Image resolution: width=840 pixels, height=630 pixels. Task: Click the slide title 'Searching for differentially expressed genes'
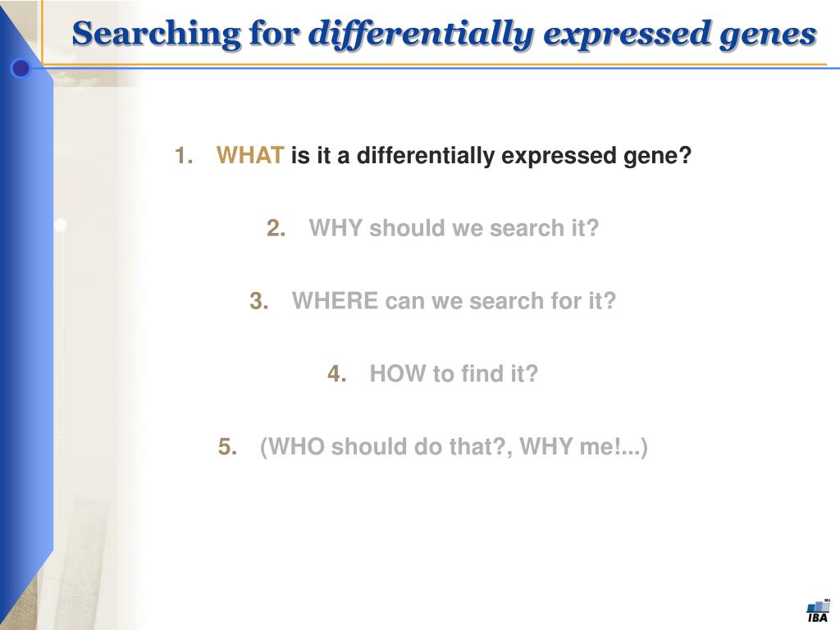(444, 34)
